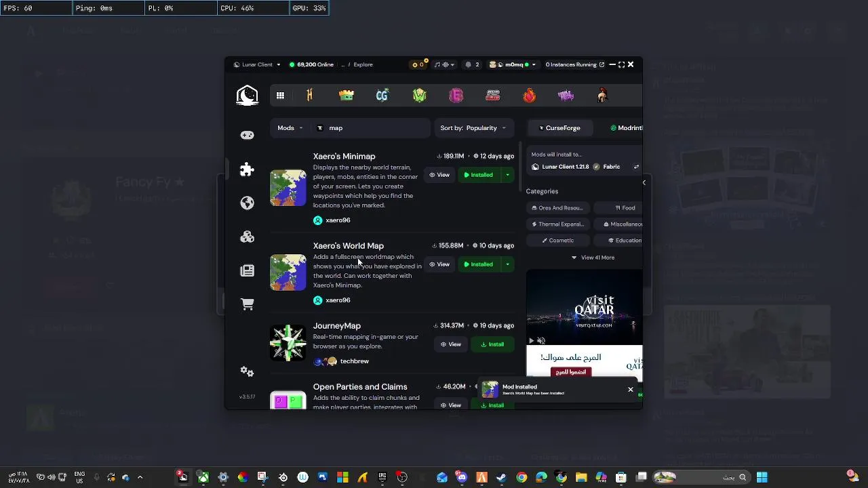Switch to the Modrinth source tab
The height and width of the screenshot is (488, 868).
[x=625, y=127]
